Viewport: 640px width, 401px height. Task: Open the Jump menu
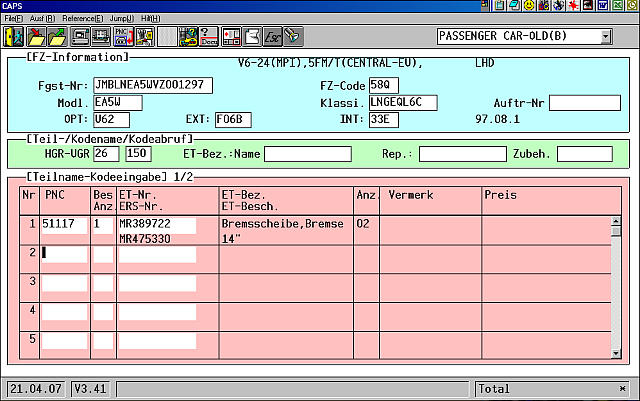click(x=122, y=19)
